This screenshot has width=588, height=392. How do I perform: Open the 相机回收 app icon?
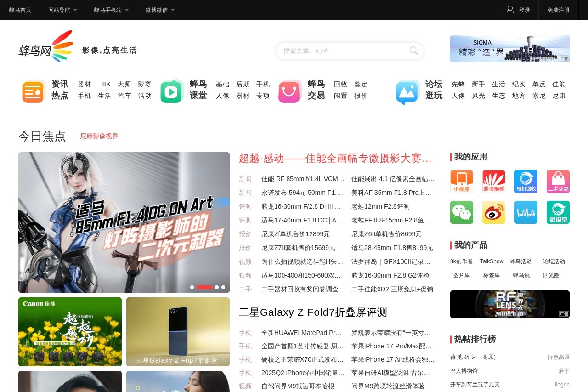[x=526, y=182]
